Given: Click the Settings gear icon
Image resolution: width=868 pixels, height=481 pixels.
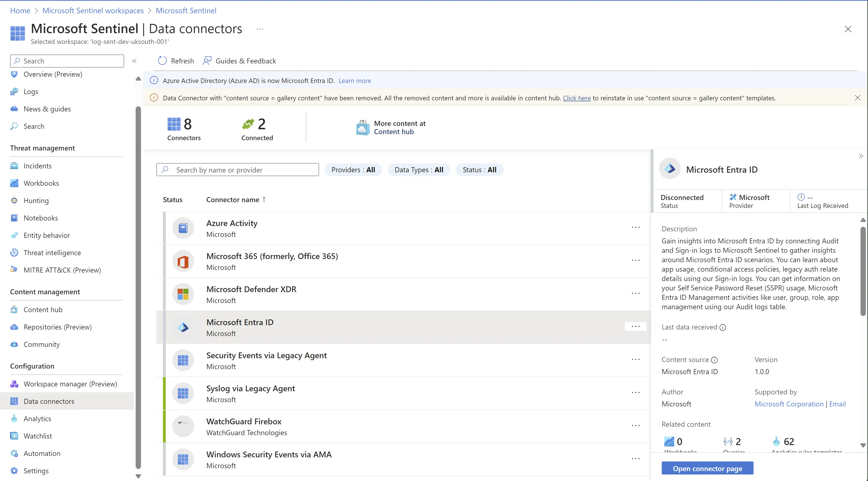Looking at the screenshot, I should 14,471.
